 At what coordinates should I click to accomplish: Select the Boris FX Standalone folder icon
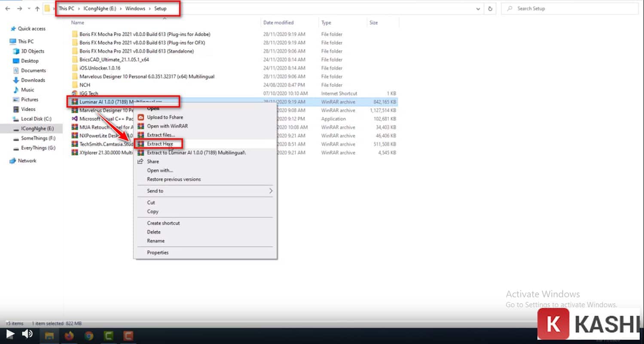coord(75,51)
